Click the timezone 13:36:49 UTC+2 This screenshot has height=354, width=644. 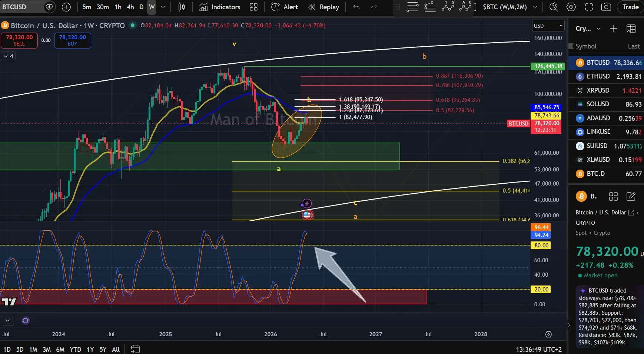point(539,349)
